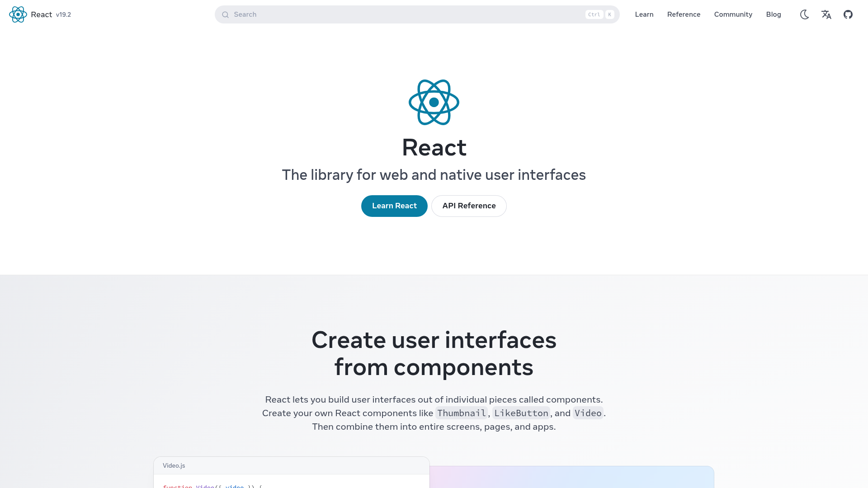Screen dimensions: 868x488
Task: Click the search magnifier icon
Action: pyautogui.click(x=225, y=14)
